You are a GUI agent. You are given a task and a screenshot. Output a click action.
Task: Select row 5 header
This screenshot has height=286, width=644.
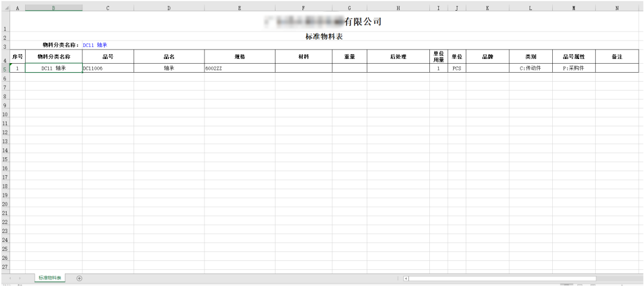[5, 69]
